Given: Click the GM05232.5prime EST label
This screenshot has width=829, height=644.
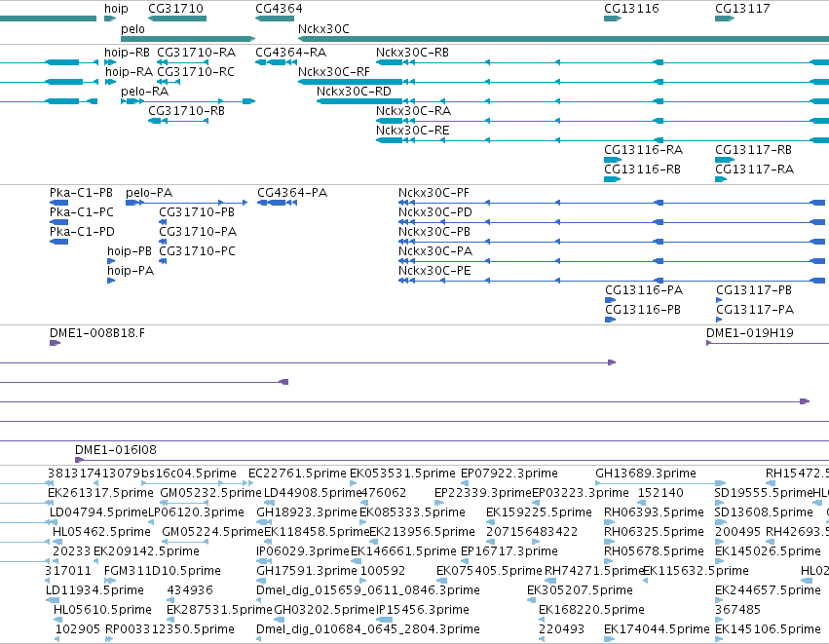Looking at the screenshot, I should click(210, 493).
